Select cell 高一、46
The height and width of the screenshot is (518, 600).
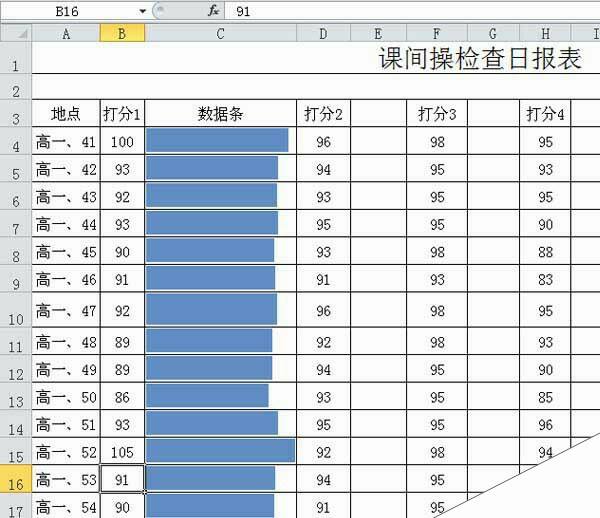pyautogui.click(x=66, y=279)
